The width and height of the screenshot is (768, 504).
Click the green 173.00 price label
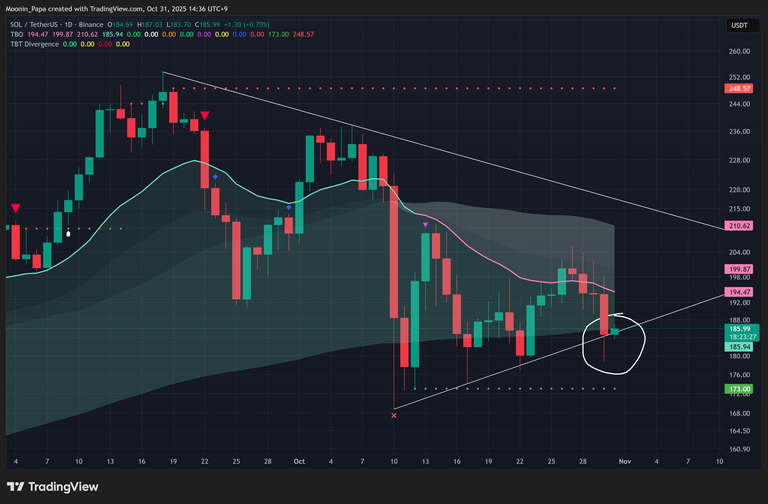pos(740,388)
